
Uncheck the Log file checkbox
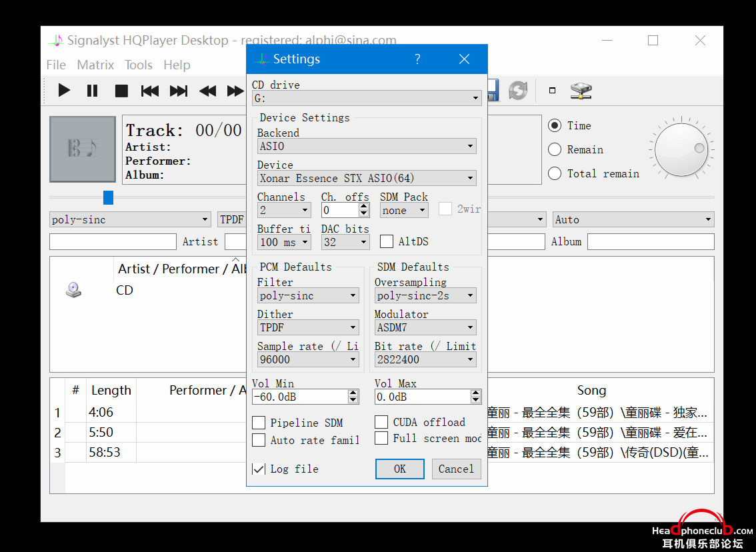pyautogui.click(x=259, y=469)
